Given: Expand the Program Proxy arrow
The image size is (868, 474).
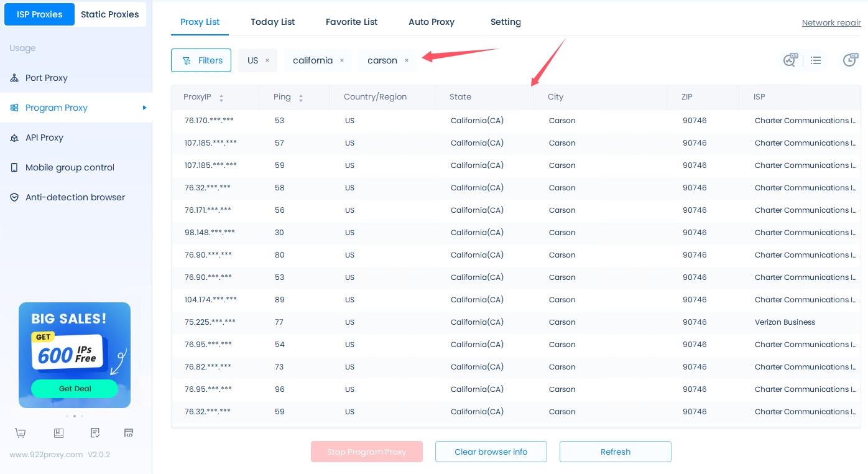Looking at the screenshot, I should (x=144, y=108).
